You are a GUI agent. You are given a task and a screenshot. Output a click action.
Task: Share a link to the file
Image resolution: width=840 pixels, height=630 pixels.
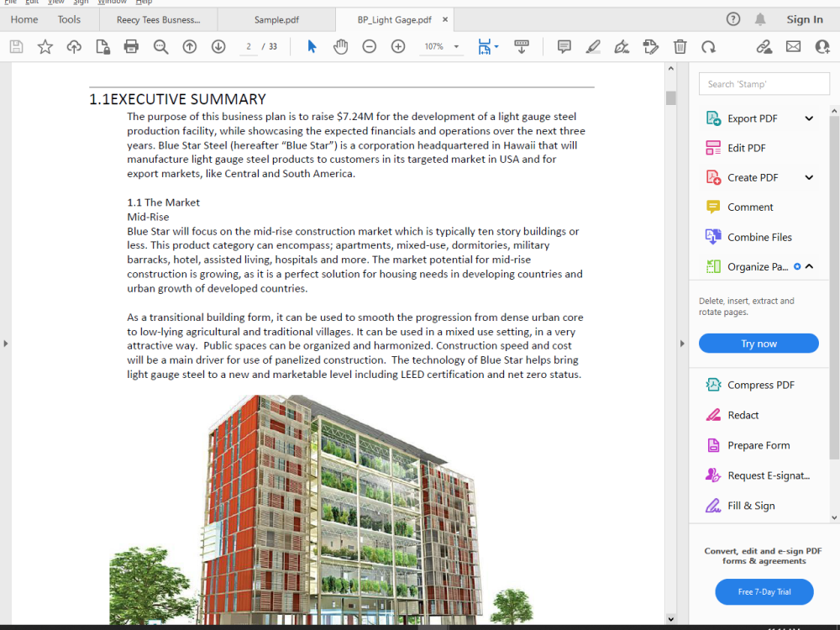pos(764,46)
